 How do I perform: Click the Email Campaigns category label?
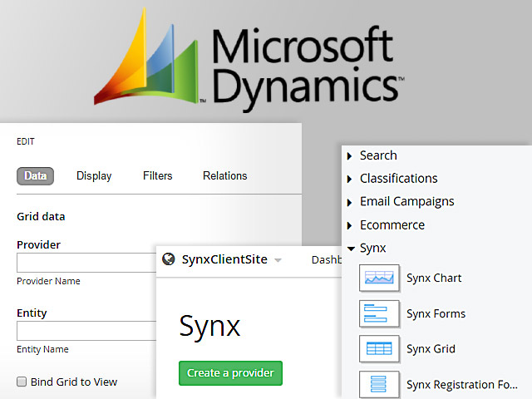406,201
